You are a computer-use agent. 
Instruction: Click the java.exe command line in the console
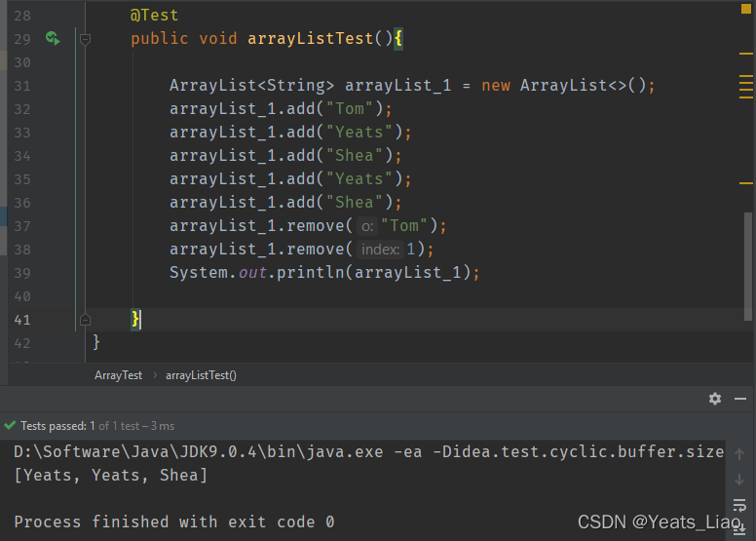[x=369, y=452]
